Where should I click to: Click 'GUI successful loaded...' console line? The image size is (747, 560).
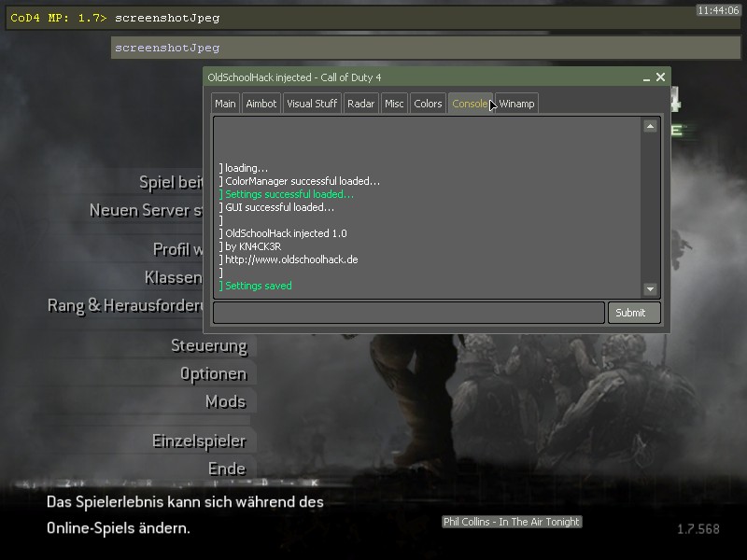click(x=276, y=207)
